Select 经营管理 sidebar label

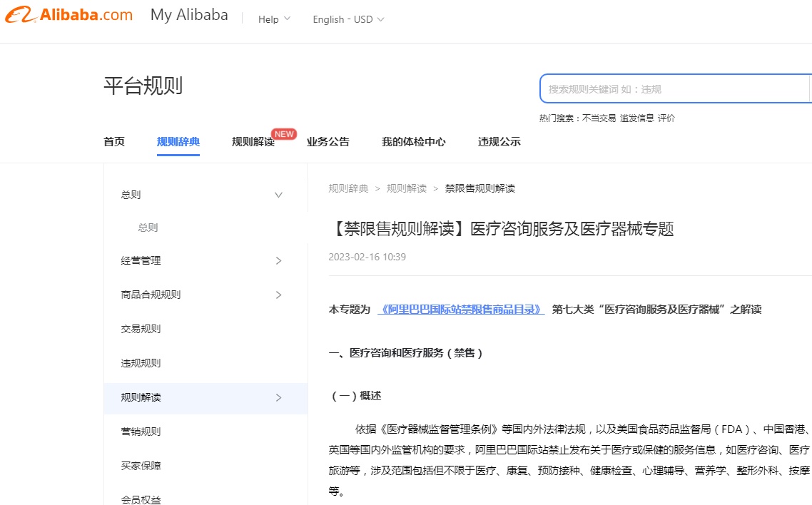(141, 261)
